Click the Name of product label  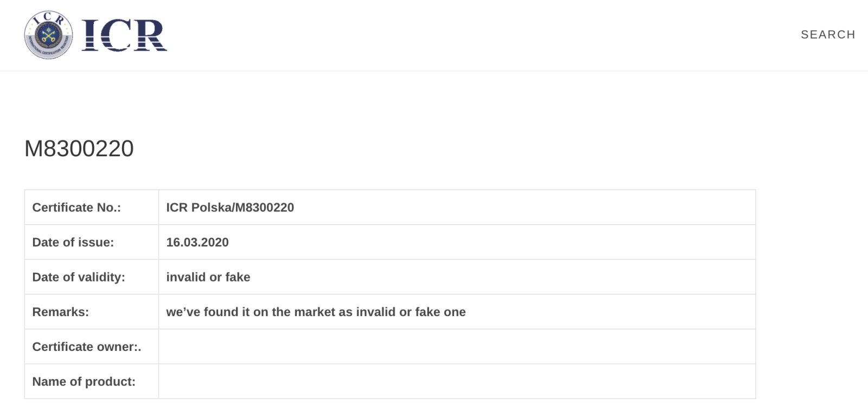tap(84, 382)
